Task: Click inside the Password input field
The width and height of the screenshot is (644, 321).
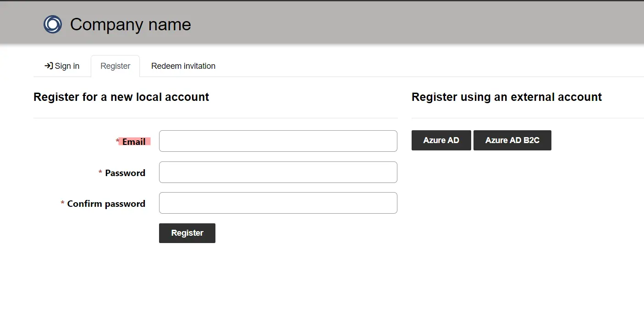Action: pyautogui.click(x=278, y=172)
